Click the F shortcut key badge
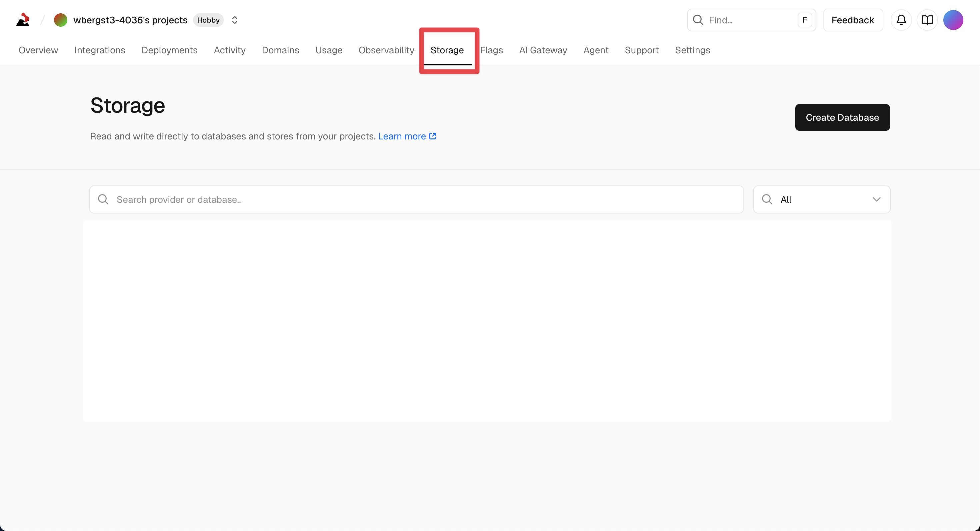 click(805, 20)
